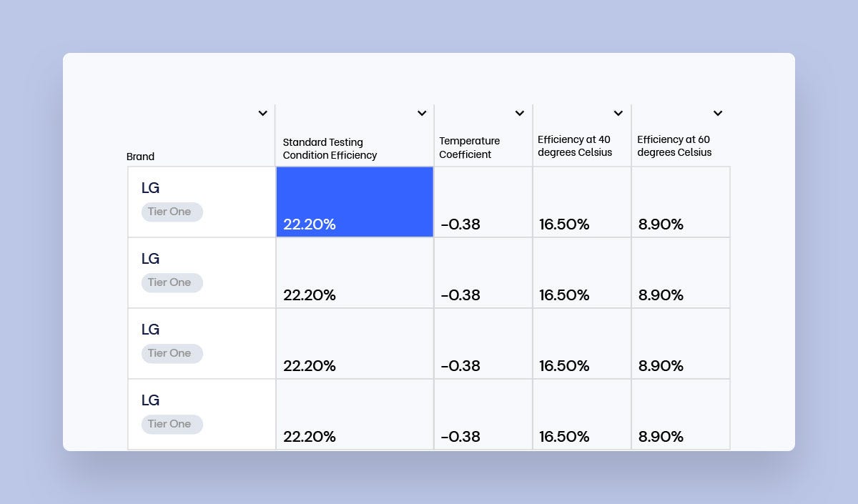Viewport: 858px width, 504px height.
Task: Click the LG label in the second row
Action: tap(150, 258)
